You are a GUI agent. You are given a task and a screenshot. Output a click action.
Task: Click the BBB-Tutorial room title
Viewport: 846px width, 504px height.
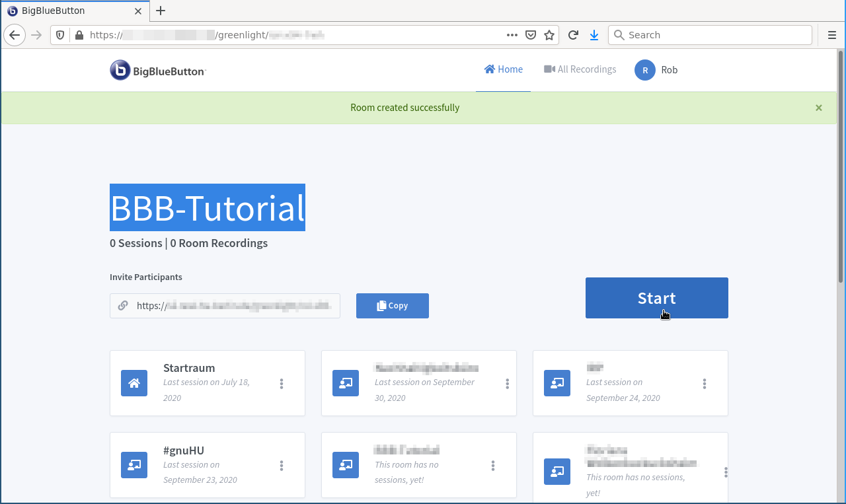coord(208,207)
